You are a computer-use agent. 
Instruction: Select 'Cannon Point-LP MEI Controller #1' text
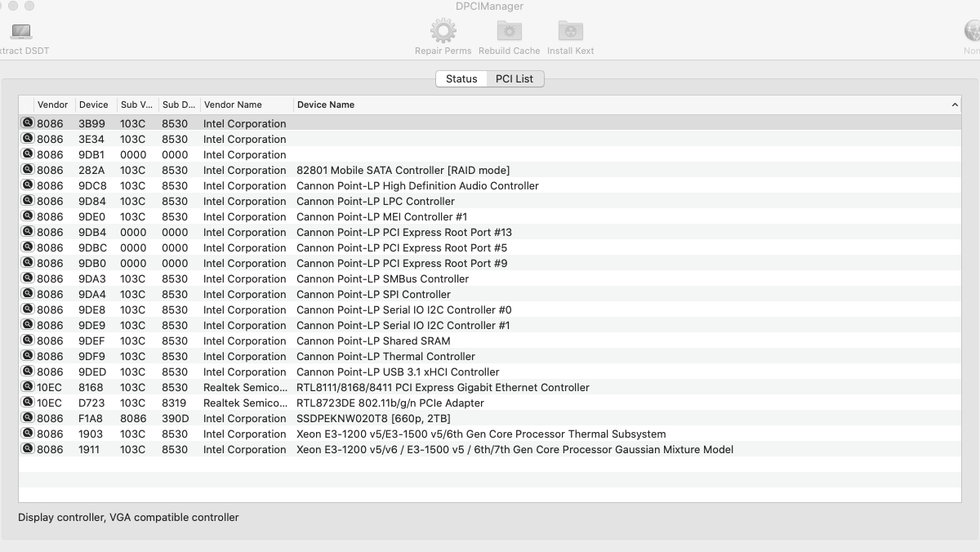[382, 216]
